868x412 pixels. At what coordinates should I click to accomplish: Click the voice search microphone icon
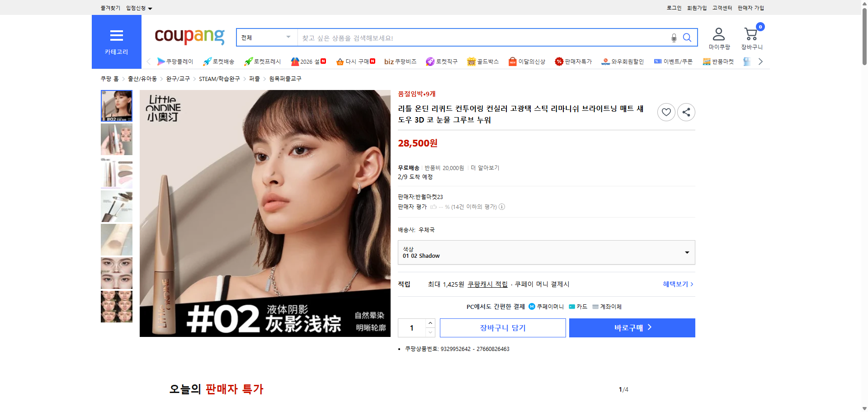point(674,38)
